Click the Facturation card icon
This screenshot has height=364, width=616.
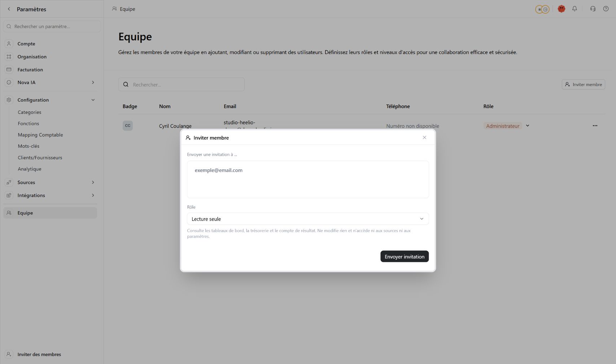point(9,70)
